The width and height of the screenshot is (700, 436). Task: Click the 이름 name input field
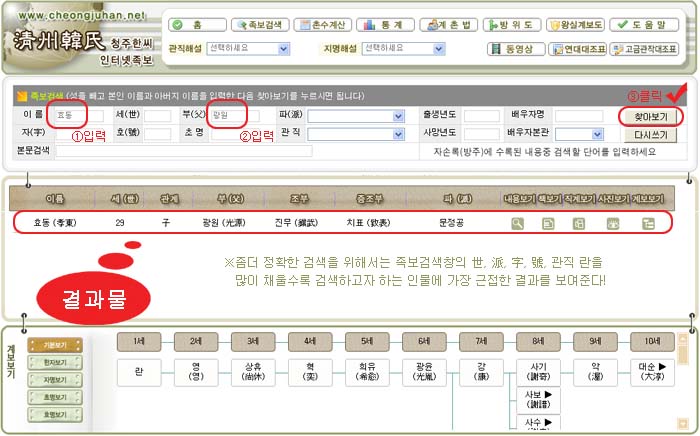point(69,116)
